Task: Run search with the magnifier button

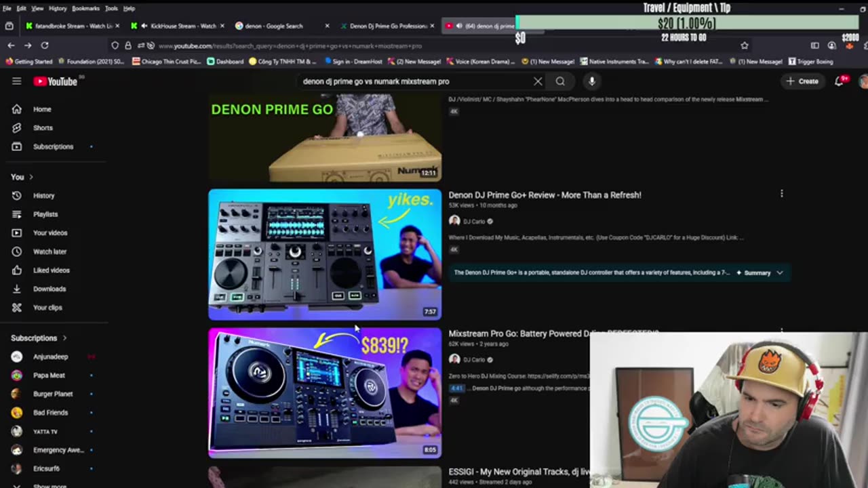Action: [x=560, y=81]
